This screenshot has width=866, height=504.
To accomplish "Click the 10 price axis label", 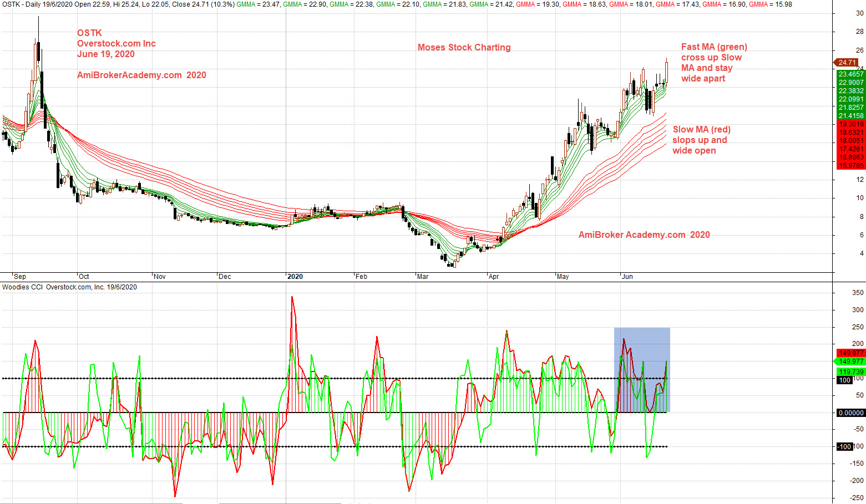I will pos(860,198).
